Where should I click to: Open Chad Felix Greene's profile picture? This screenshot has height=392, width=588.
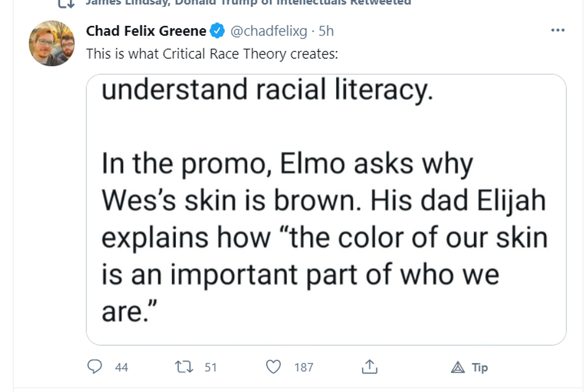(52, 43)
